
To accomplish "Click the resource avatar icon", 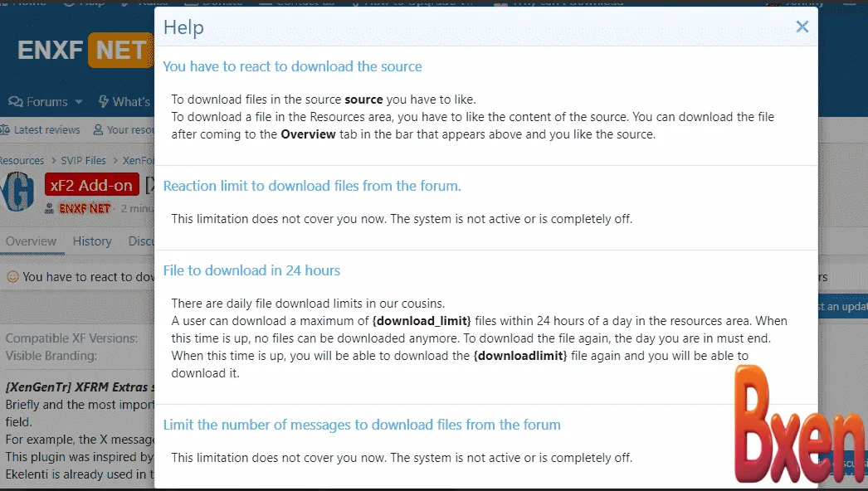I will coord(17,192).
